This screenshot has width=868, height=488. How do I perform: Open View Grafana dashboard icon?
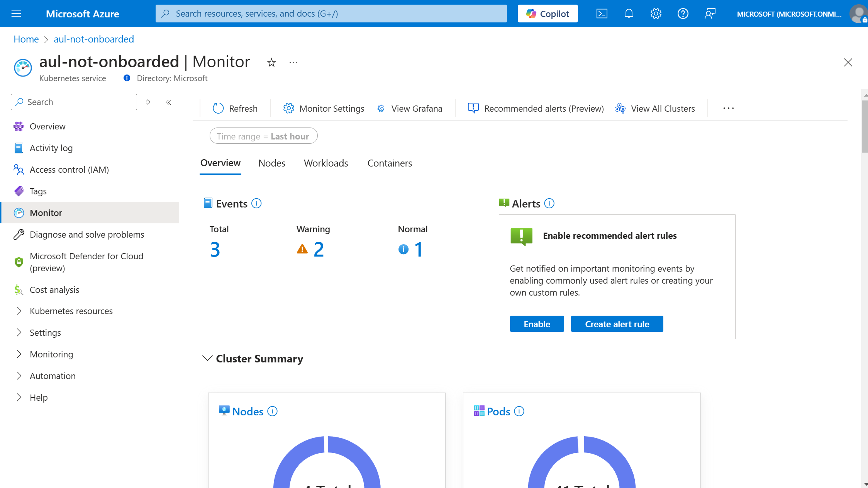click(x=381, y=108)
